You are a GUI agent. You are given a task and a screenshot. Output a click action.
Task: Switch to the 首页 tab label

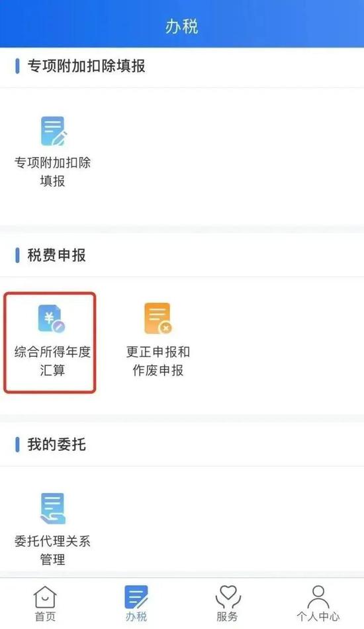[x=45, y=616]
